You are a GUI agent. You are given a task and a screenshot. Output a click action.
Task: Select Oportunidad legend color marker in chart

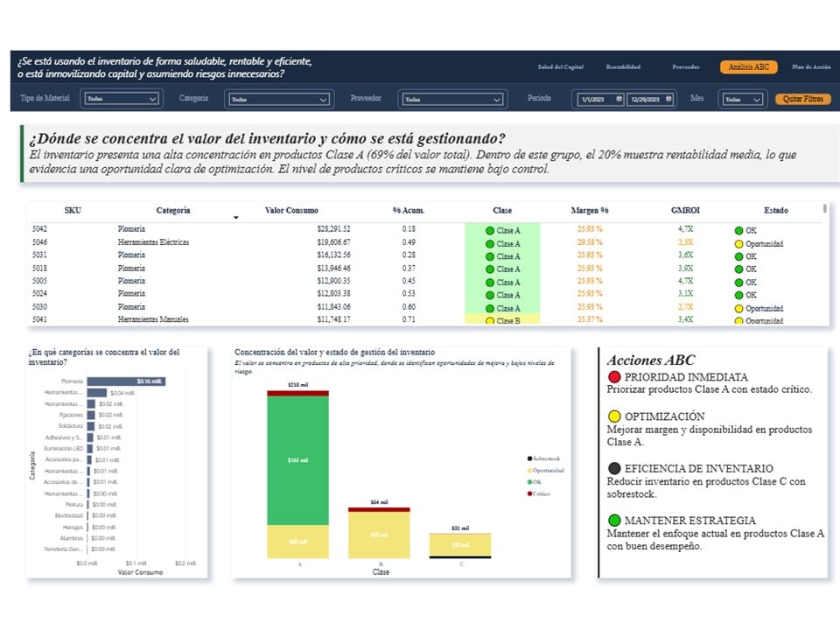click(x=530, y=471)
